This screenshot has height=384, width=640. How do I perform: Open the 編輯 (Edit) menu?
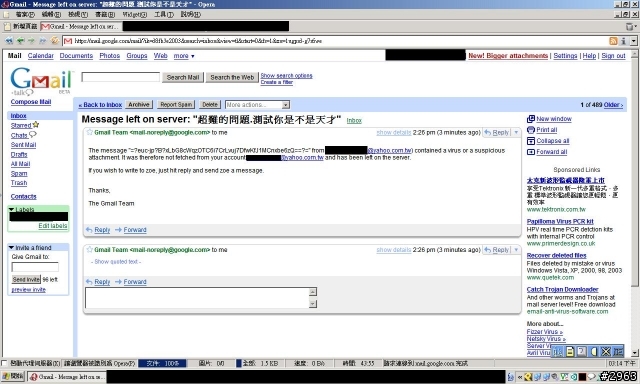[51, 14]
